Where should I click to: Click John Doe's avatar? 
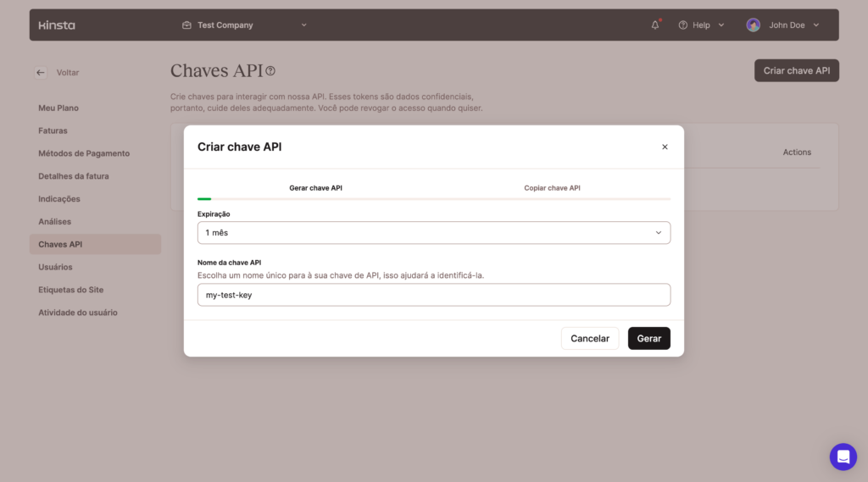pos(753,25)
